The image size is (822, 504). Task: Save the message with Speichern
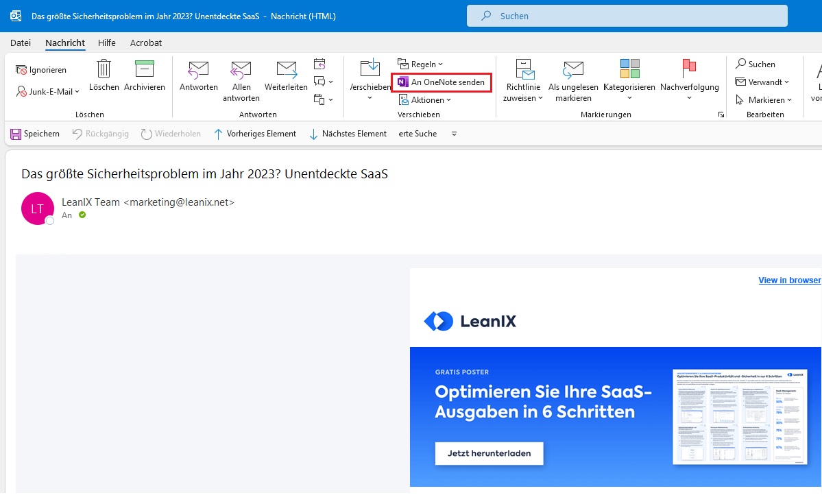(35, 134)
